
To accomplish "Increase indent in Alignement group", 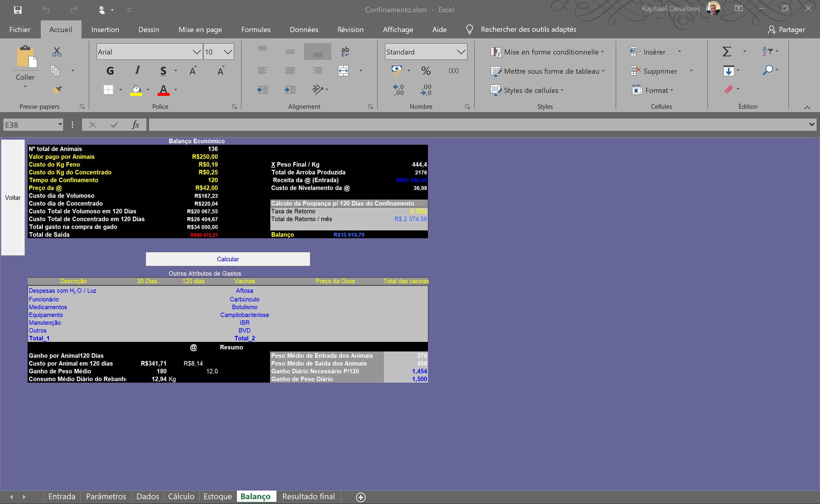I will point(290,90).
